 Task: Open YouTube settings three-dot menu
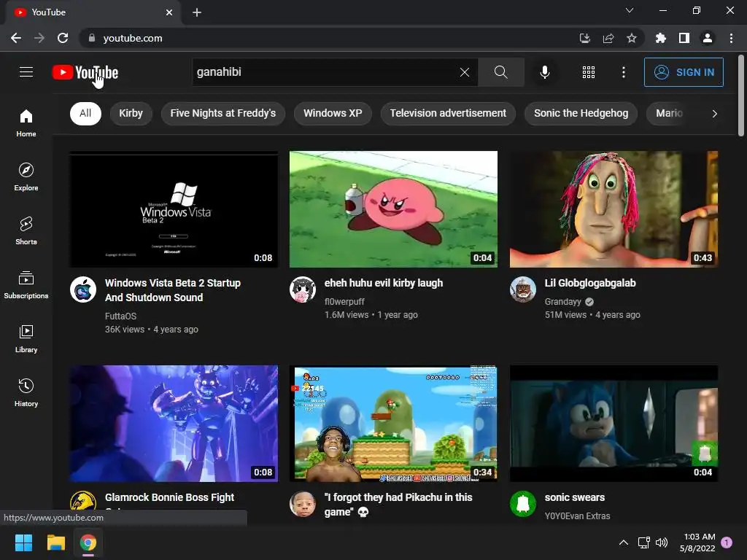(623, 72)
